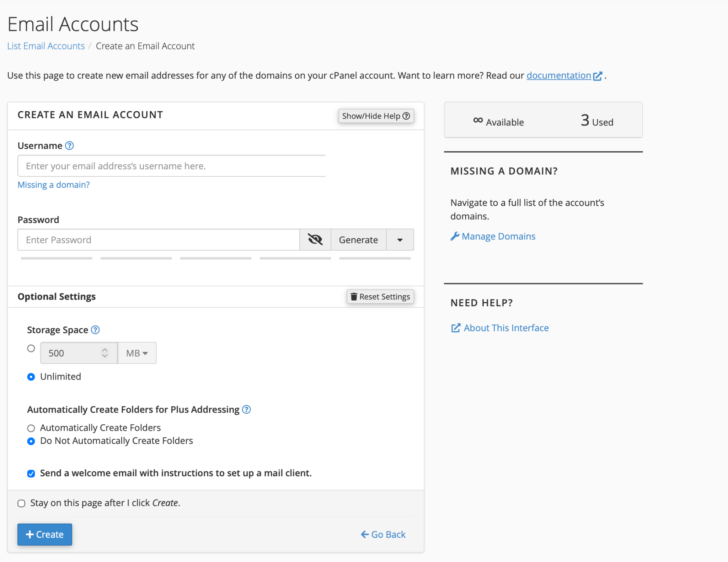This screenshot has width=728, height=562.
Task: Choose Do Not Automatically Create Folders
Action: point(31,441)
